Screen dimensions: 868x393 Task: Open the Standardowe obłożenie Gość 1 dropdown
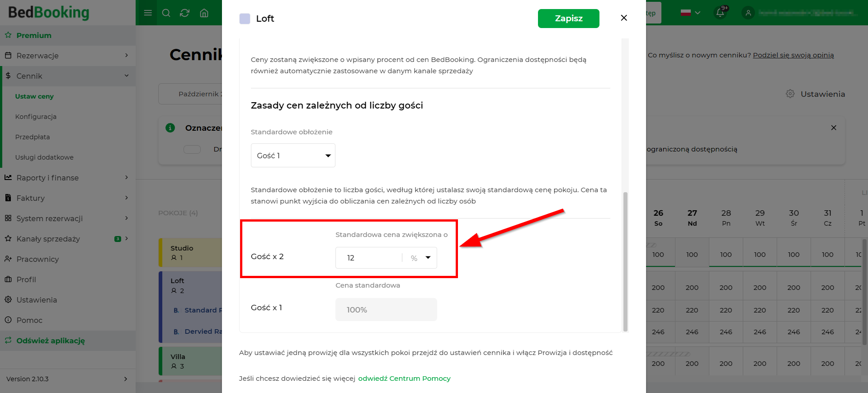click(293, 156)
